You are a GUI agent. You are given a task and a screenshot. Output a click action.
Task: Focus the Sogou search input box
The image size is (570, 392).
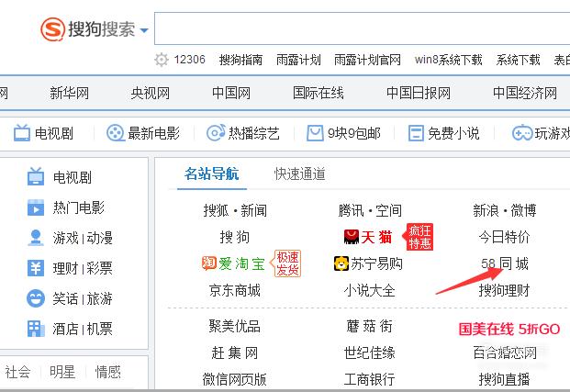point(362,28)
